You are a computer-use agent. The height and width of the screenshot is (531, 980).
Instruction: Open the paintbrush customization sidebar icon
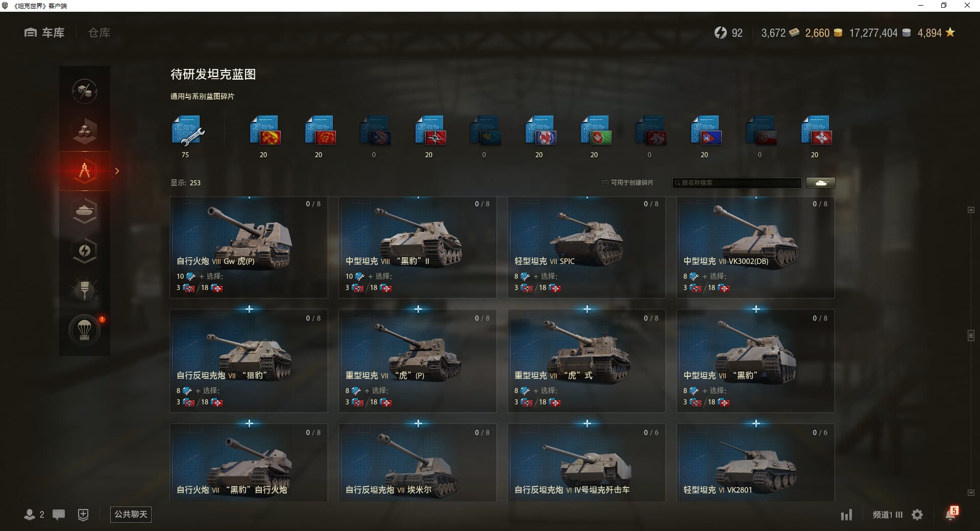(x=85, y=290)
